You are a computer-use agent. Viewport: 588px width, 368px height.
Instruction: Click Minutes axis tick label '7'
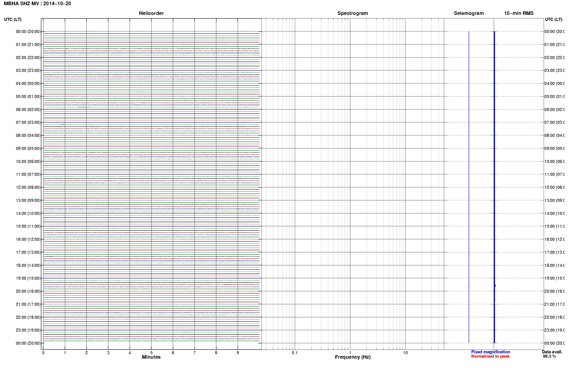click(x=195, y=353)
